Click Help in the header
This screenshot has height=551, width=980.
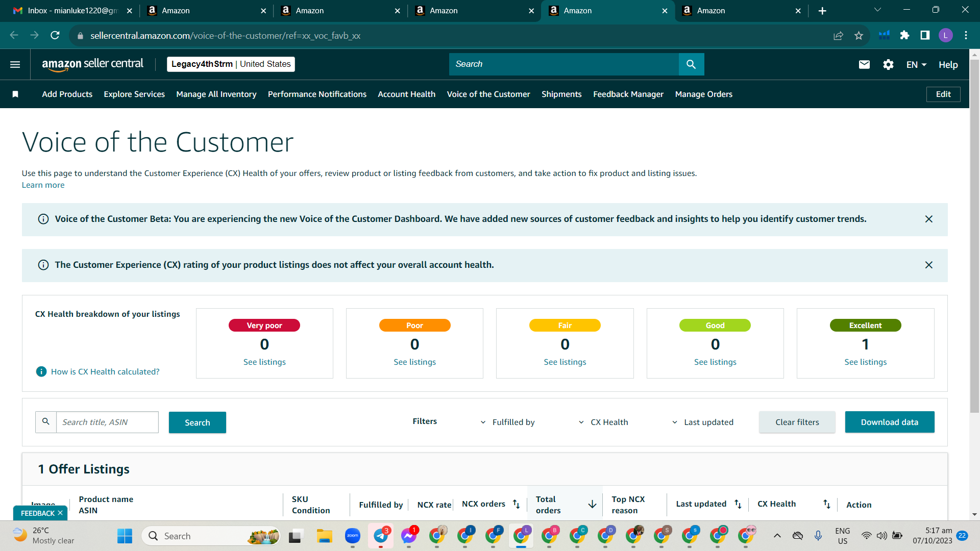click(x=948, y=65)
